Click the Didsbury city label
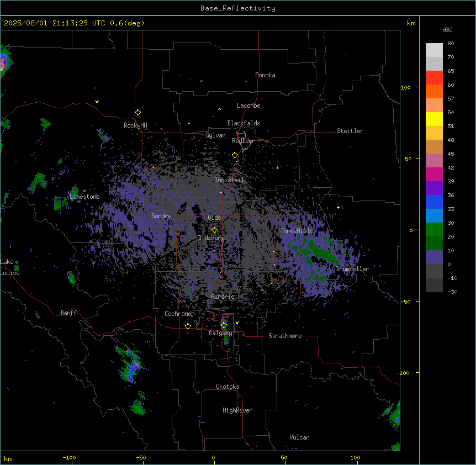Viewport: 476px width, 465px height. click(x=211, y=238)
